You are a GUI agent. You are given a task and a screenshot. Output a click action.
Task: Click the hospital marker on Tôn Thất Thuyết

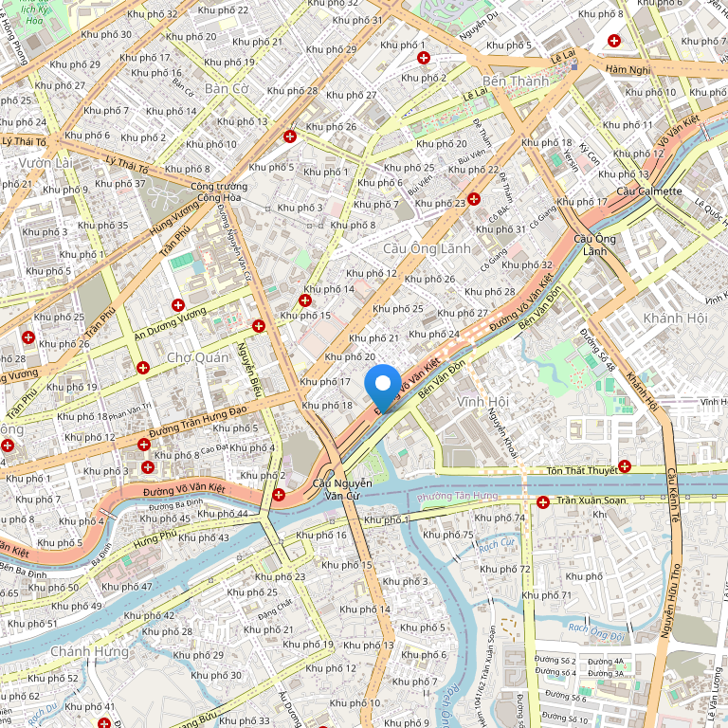pos(625,465)
